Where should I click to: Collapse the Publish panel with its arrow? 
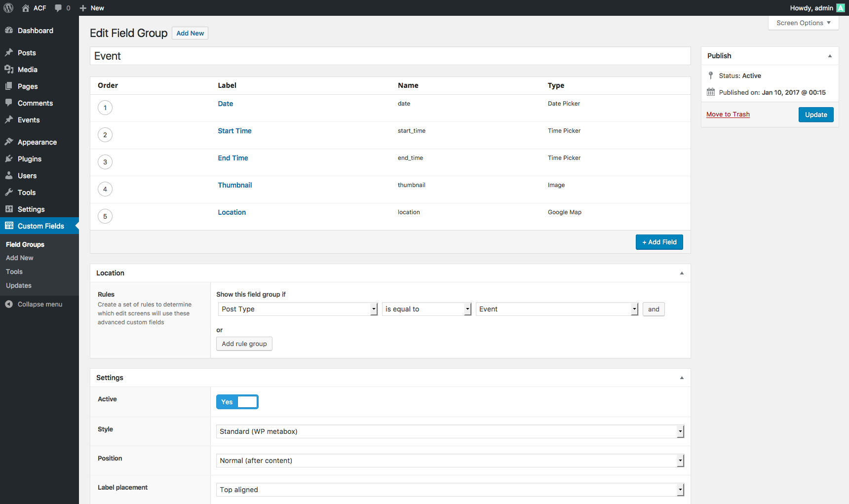pos(830,56)
